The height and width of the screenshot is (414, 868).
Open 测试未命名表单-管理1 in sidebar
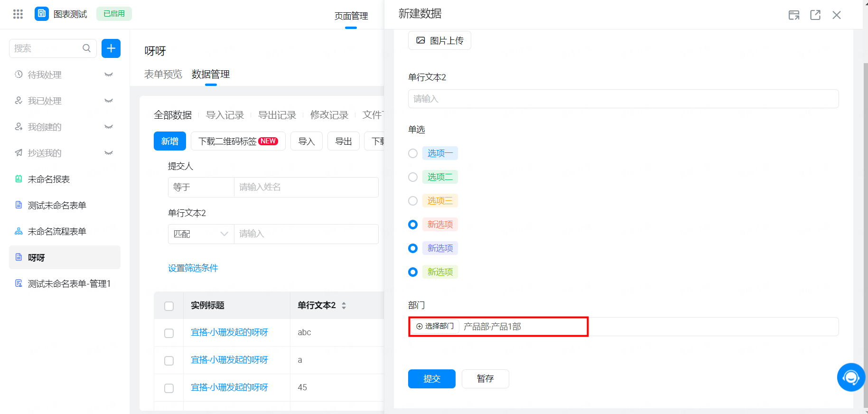pyautogui.click(x=65, y=283)
